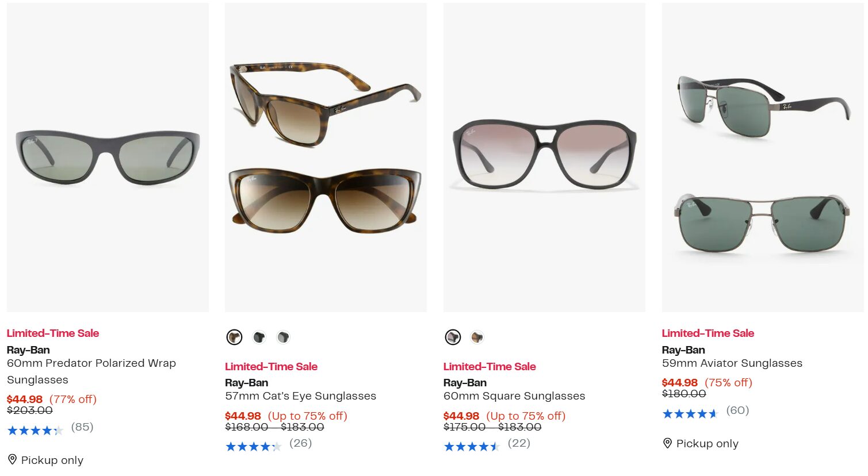
Task: Select tortoise swatch for Cat's Eye Sunglasses
Action: [234, 337]
